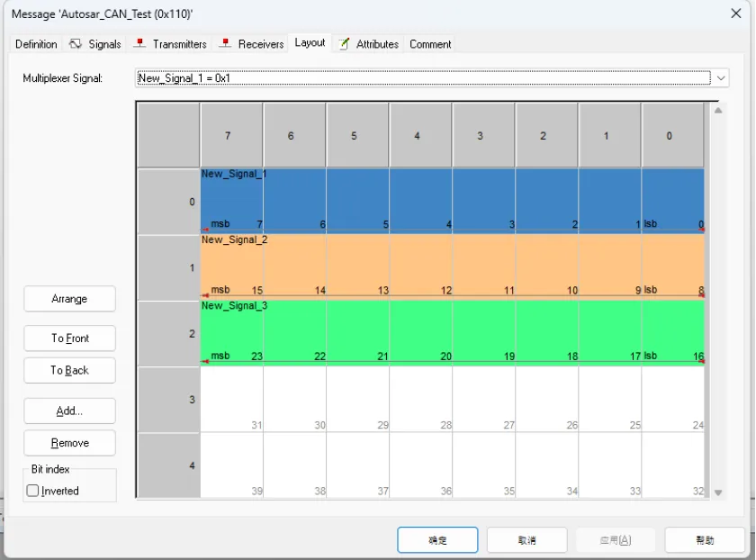
Task: Click the Add... button
Action: pos(70,411)
